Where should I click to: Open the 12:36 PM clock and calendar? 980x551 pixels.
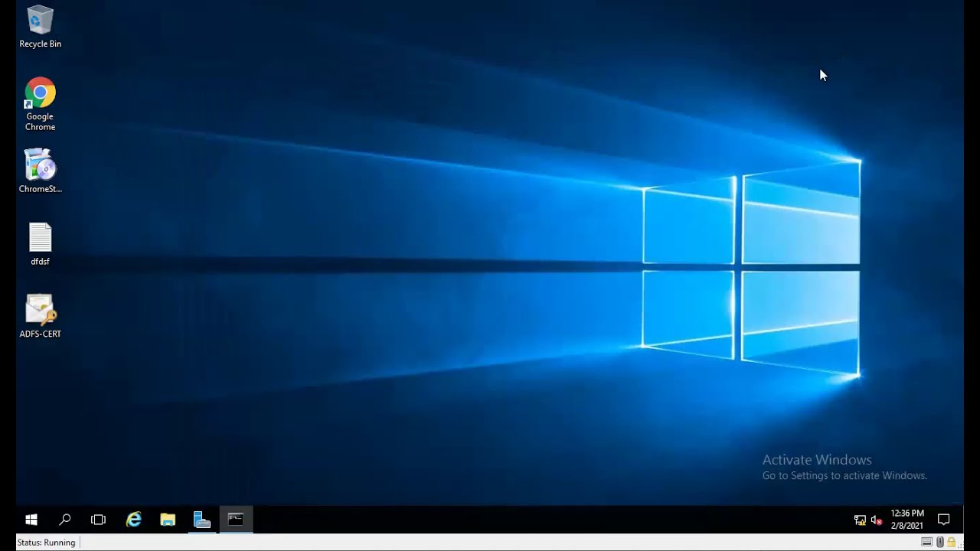pyautogui.click(x=907, y=520)
